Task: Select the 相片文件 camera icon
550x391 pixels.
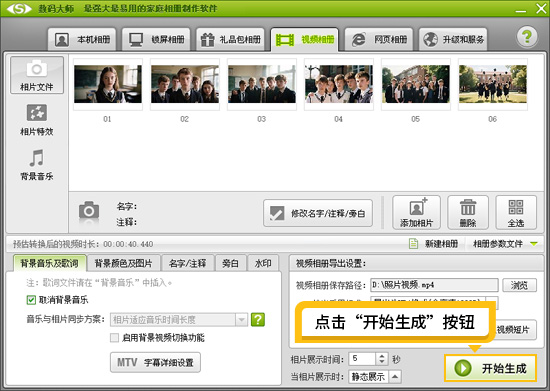Action: coord(36,68)
